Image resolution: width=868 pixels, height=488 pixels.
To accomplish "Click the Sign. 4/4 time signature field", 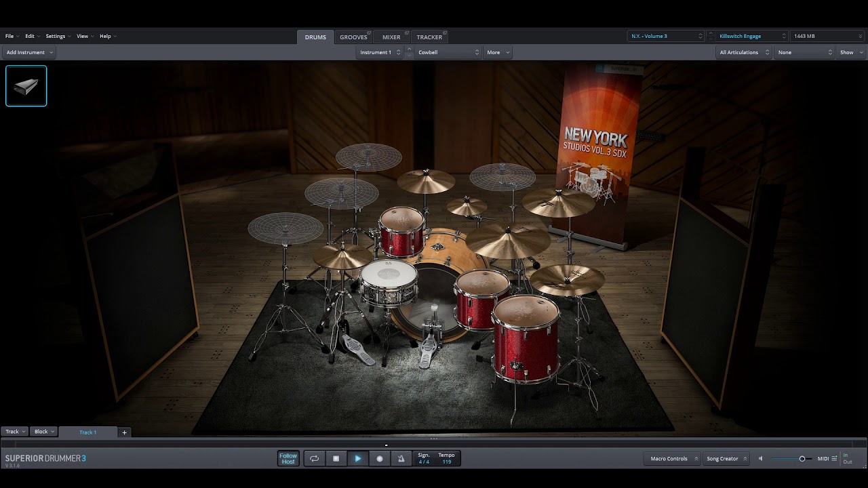I will (424, 459).
